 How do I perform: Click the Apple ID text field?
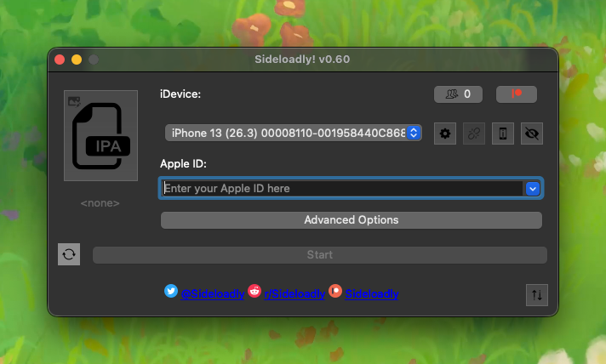tap(340, 188)
